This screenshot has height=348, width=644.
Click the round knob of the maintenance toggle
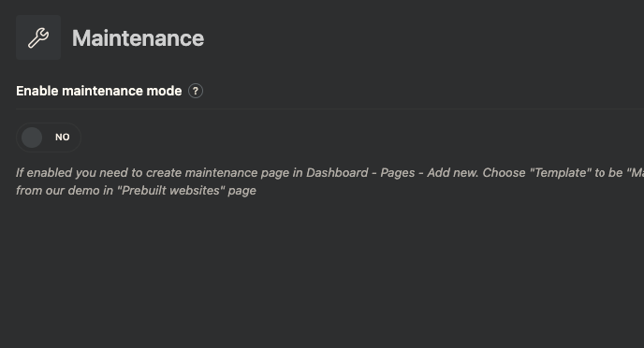[32, 138]
